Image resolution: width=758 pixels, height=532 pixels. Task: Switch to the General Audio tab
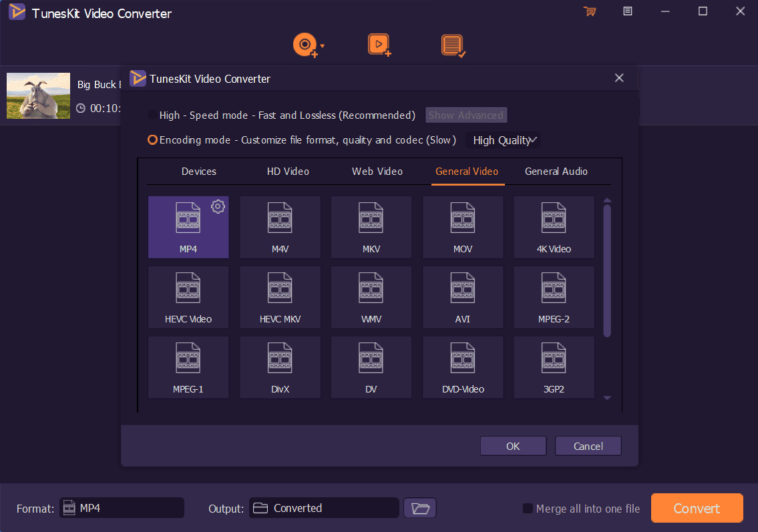(x=556, y=172)
